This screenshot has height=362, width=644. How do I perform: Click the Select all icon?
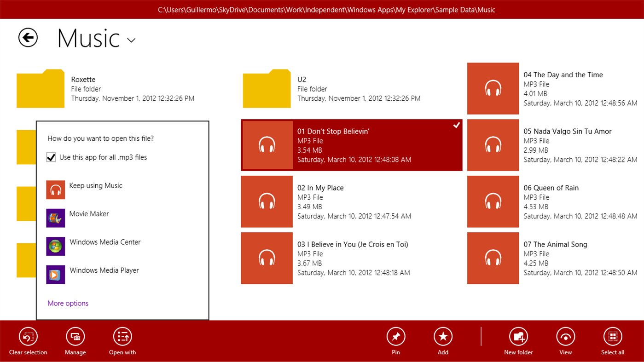coord(613,336)
